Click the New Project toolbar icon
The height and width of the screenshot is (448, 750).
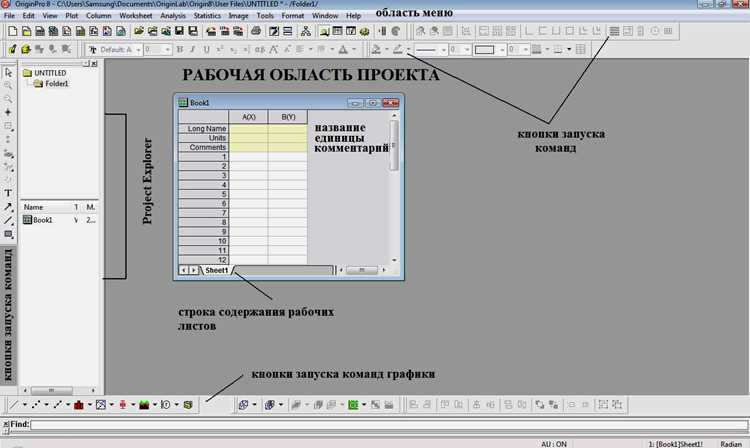[x=13, y=32]
